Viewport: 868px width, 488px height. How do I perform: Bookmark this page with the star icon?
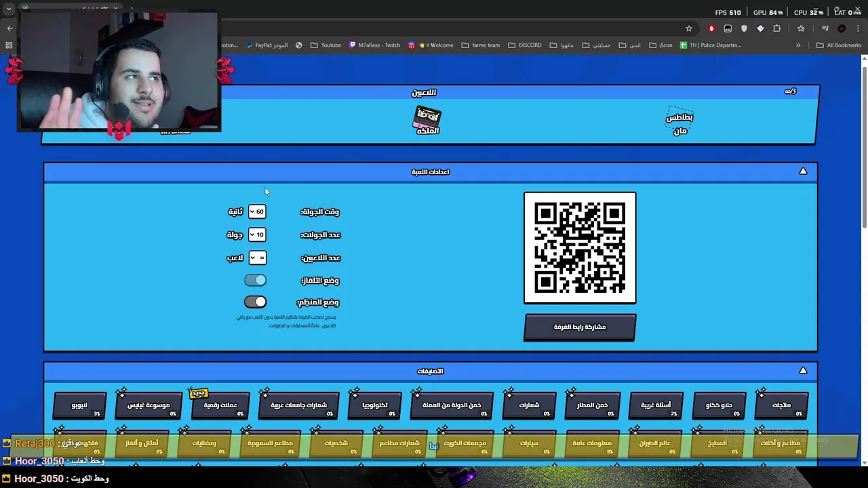click(689, 28)
